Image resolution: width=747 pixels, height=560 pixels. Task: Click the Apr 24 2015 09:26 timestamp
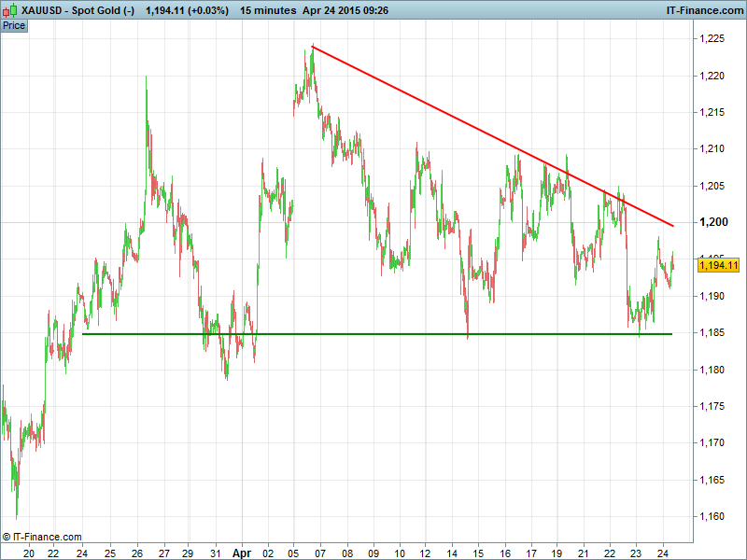point(345,11)
